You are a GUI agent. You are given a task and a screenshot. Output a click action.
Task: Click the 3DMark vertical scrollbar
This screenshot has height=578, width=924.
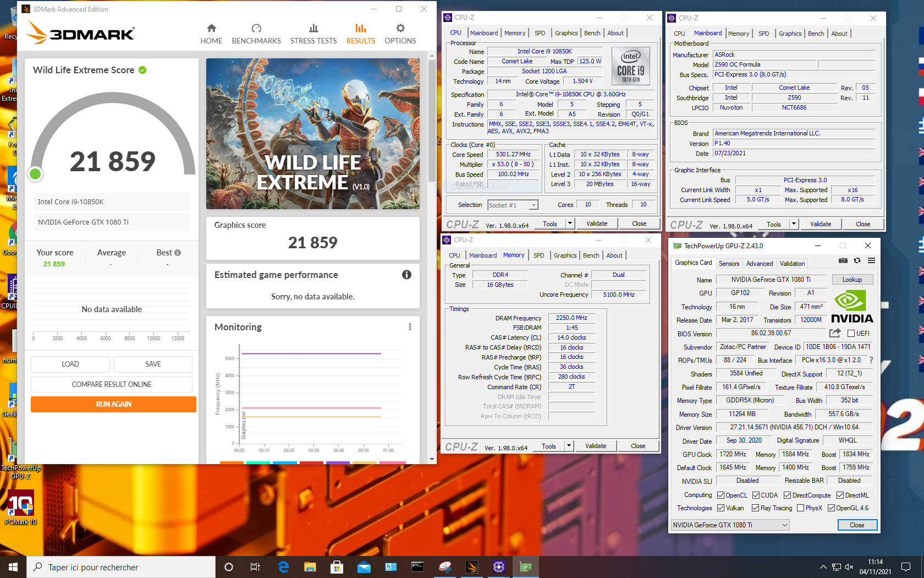pos(432,121)
